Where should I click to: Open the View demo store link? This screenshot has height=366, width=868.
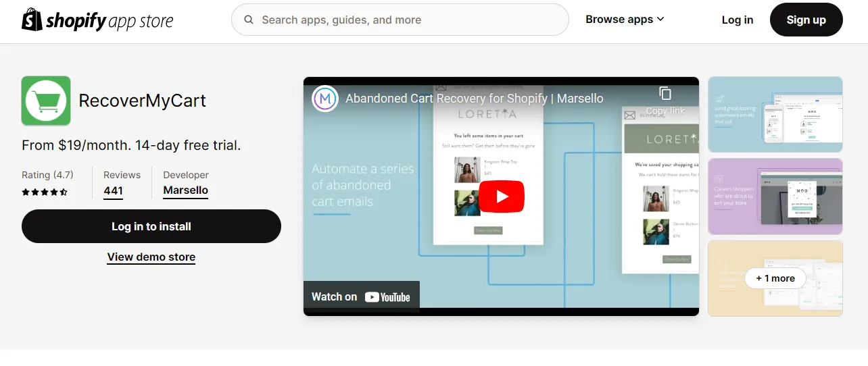pyautogui.click(x=151, y=257)
